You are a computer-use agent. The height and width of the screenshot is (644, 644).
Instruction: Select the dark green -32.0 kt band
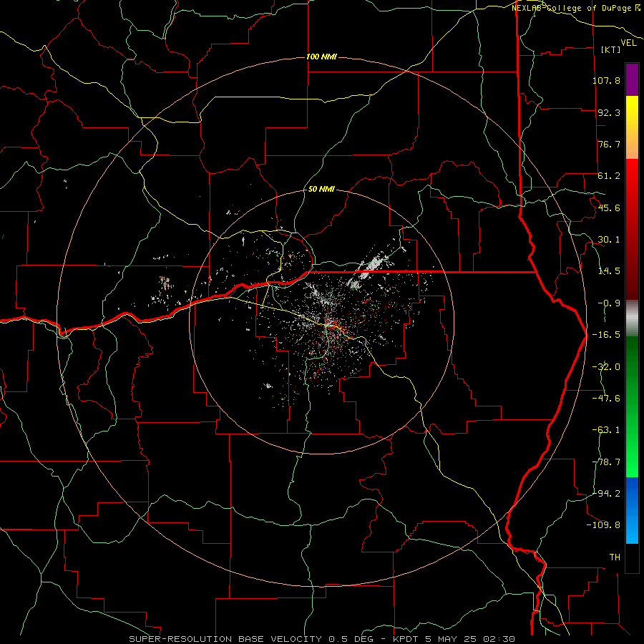tap(632, 366)
